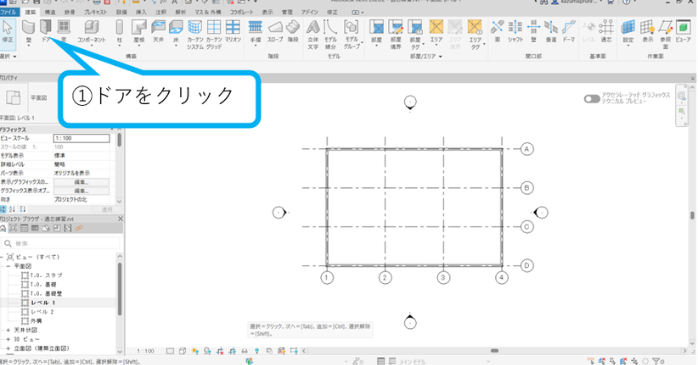Open the T.O. スラブ floor plan
Viewport: 698px width, 365px height.
pos(46,276)
